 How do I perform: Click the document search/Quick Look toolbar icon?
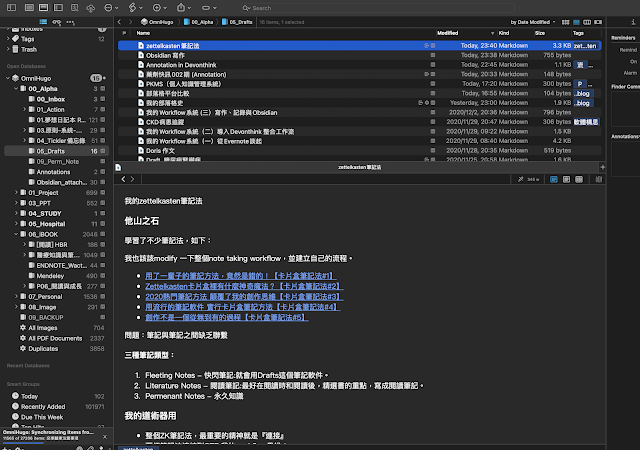[74, 7]
